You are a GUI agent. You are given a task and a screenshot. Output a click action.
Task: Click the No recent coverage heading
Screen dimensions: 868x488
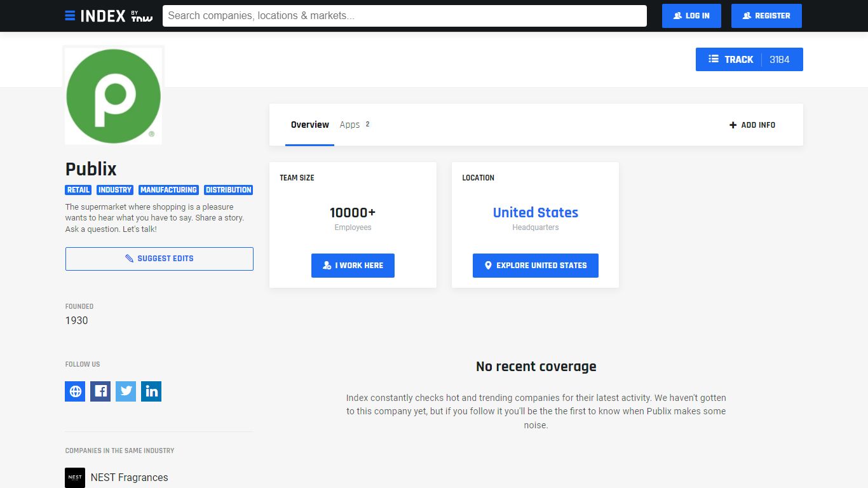536,367
